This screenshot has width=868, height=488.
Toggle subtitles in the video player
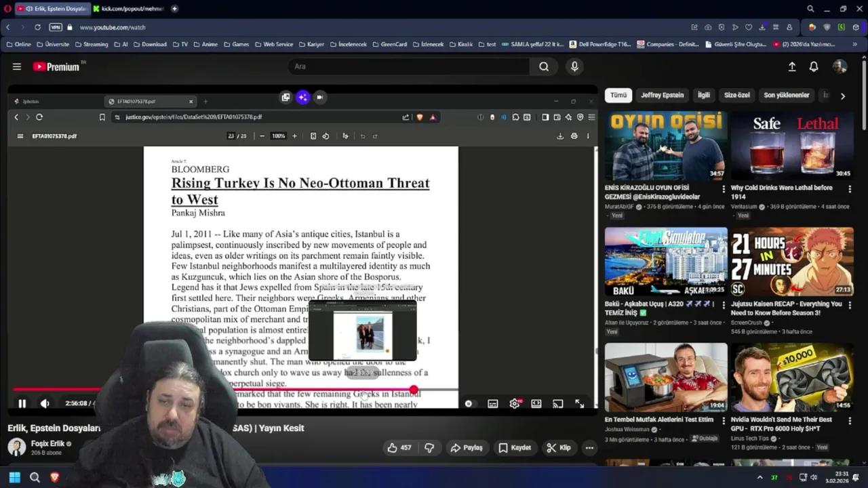point(493,403)
